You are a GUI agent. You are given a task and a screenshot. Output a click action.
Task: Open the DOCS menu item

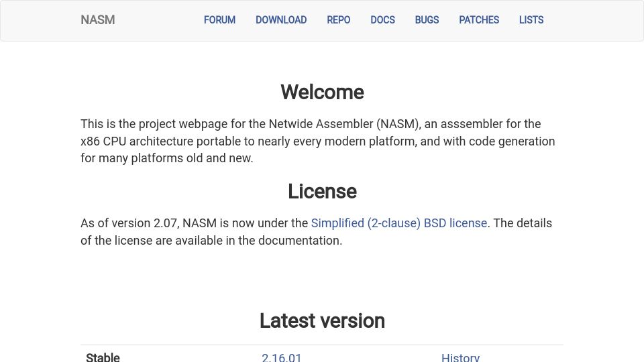(382, 19)
